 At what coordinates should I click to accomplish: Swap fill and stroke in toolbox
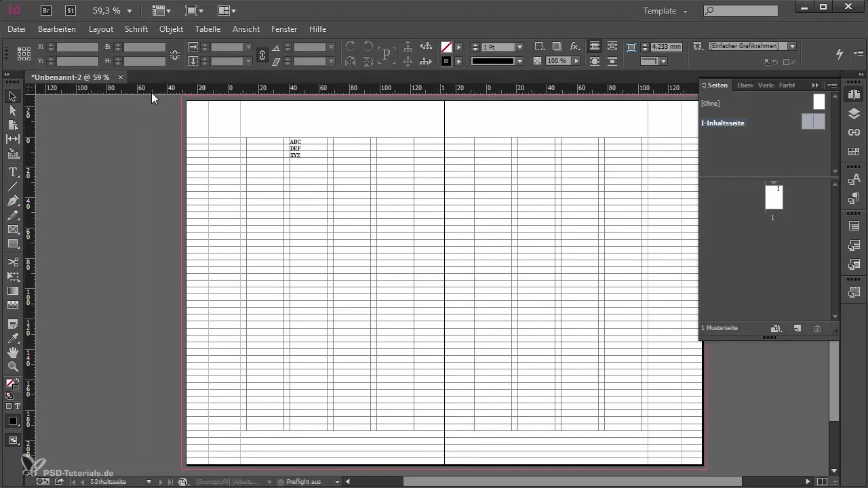tap(18, 382)
